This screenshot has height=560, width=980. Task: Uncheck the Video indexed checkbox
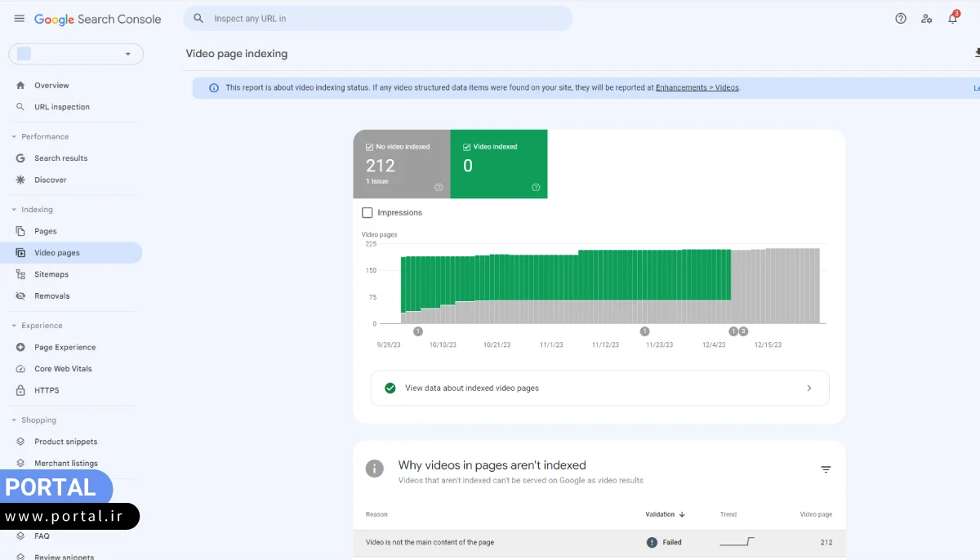pos(467,147)
